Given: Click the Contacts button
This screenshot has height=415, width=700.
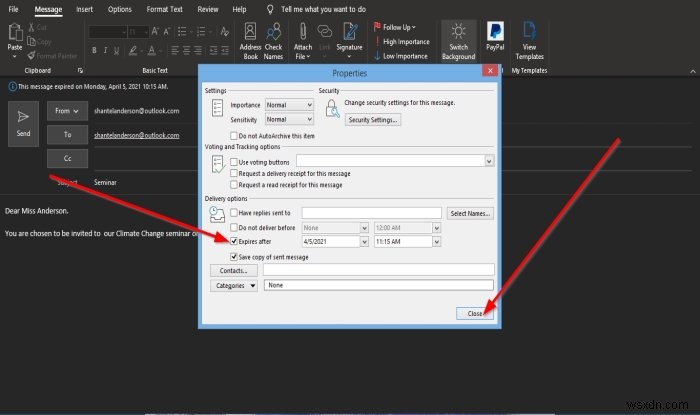Looking at the screenshot, I should (x=233, y=270).
